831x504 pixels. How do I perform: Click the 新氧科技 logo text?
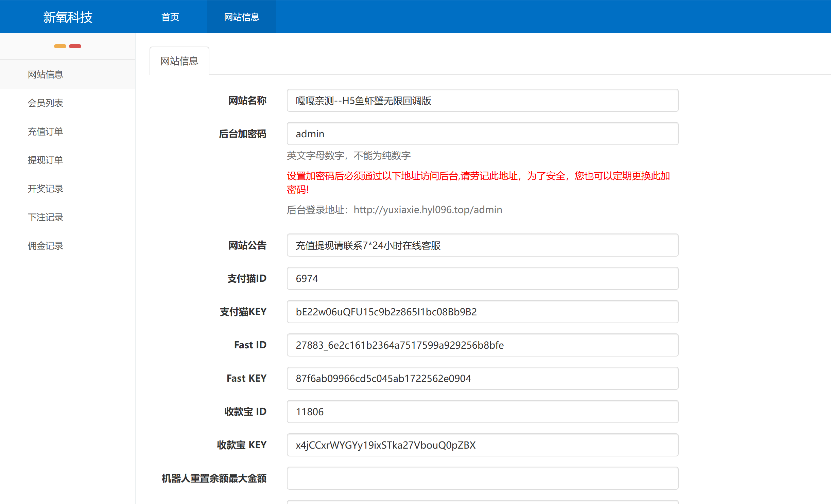tap(68, 17)
